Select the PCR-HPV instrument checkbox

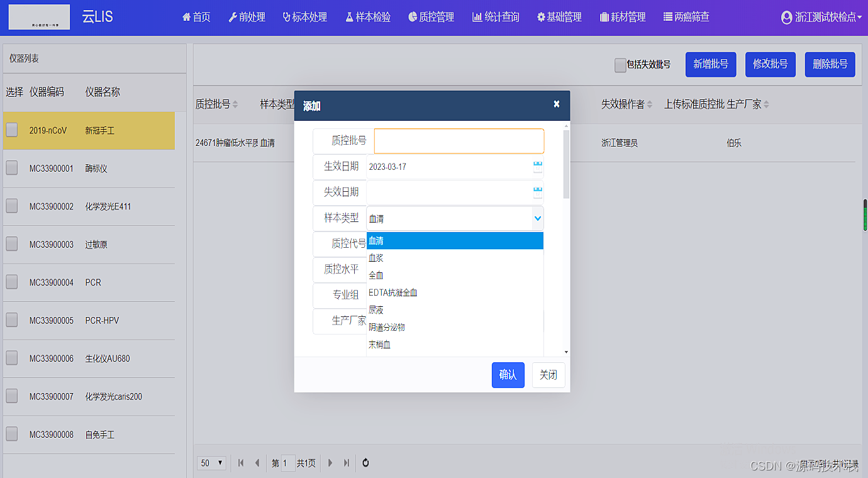pyautogui.click(x=12, y=320)
